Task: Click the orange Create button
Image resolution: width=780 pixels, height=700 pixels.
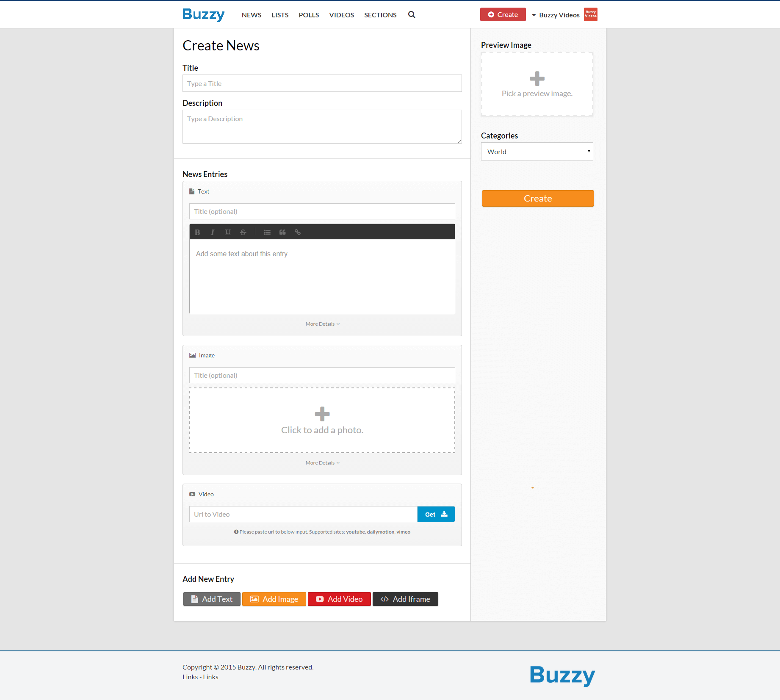Action: 537,198
